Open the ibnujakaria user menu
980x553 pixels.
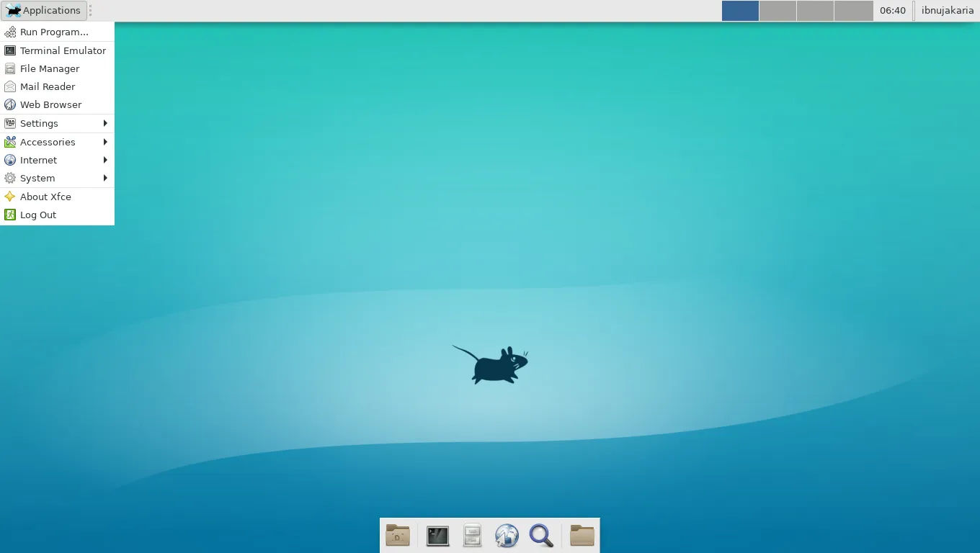(948, 10)
